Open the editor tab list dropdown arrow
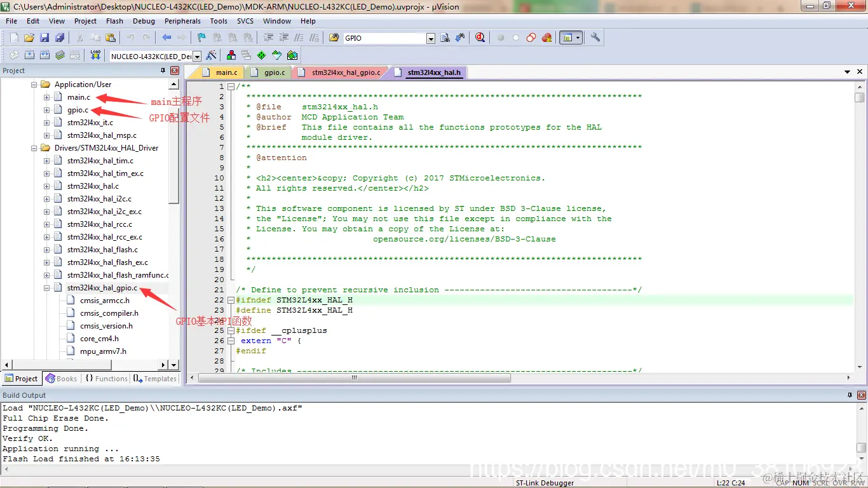Viewport: 868px width, 488px height. 848,72
